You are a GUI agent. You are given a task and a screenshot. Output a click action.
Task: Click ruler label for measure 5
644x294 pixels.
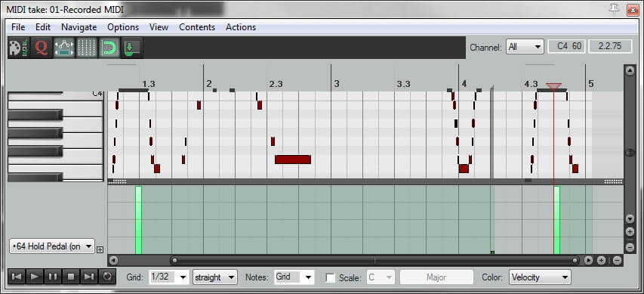point(590,84)
